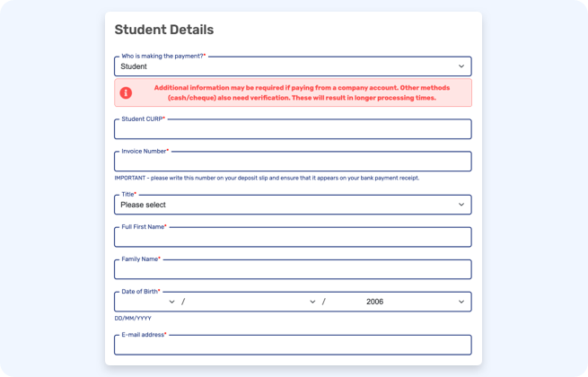Click the month selector chevron arrow
Image resolution: width=588 pixels, height=377 pixels.
point(312,302)
